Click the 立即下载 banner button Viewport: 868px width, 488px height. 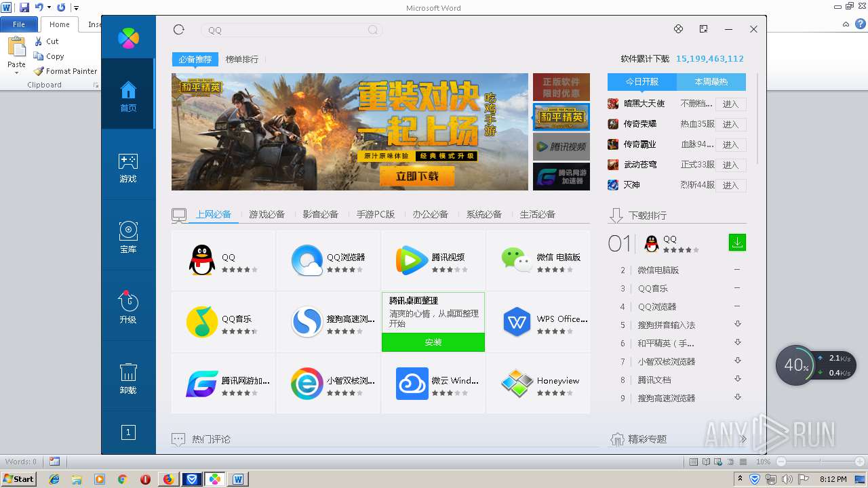click(x=417, y=176)
